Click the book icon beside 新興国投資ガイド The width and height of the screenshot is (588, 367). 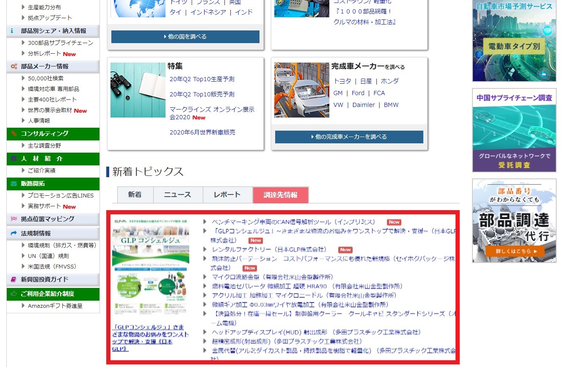(14, 279)
